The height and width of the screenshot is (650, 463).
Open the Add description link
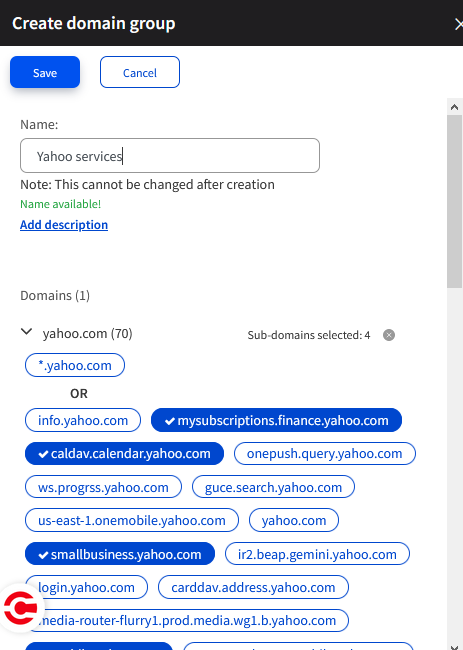64,225
